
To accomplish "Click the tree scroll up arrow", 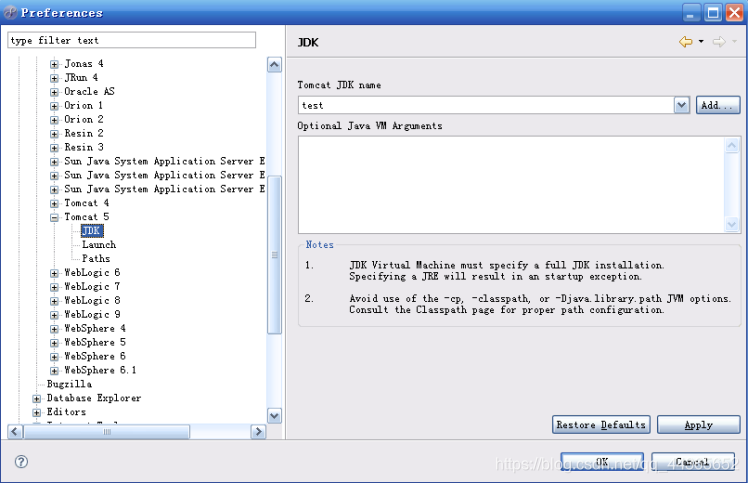I will point(274,64).
